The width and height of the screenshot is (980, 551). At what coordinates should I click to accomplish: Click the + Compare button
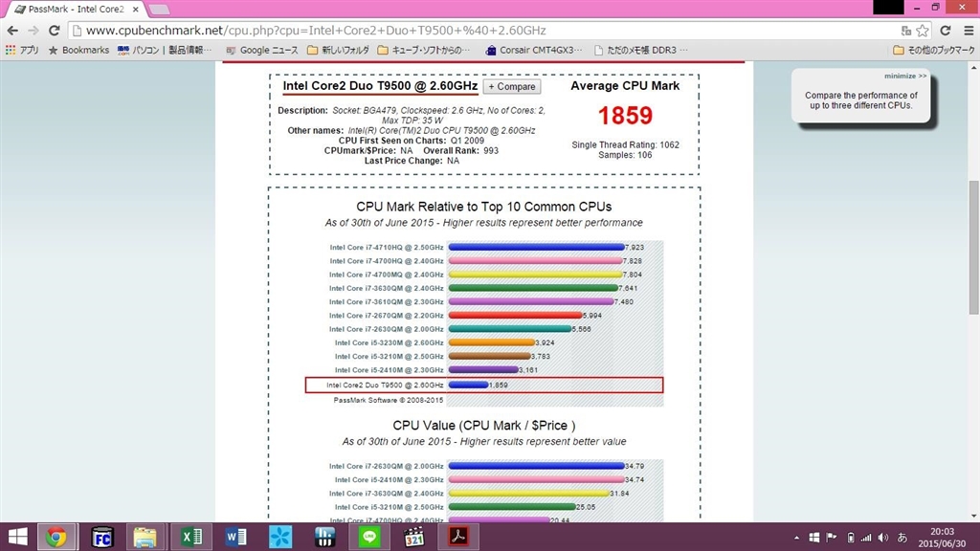pyautogui.click(x=512, y=87)
